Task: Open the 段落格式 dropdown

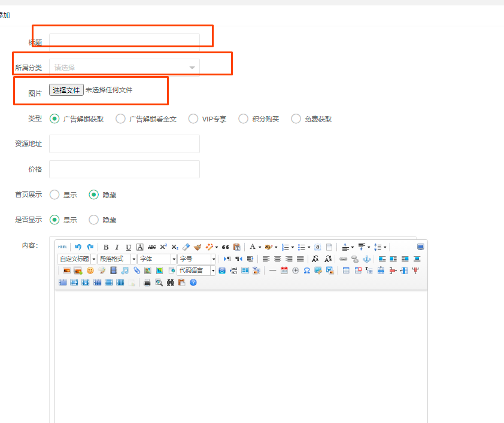Action: tap(117, 259)
